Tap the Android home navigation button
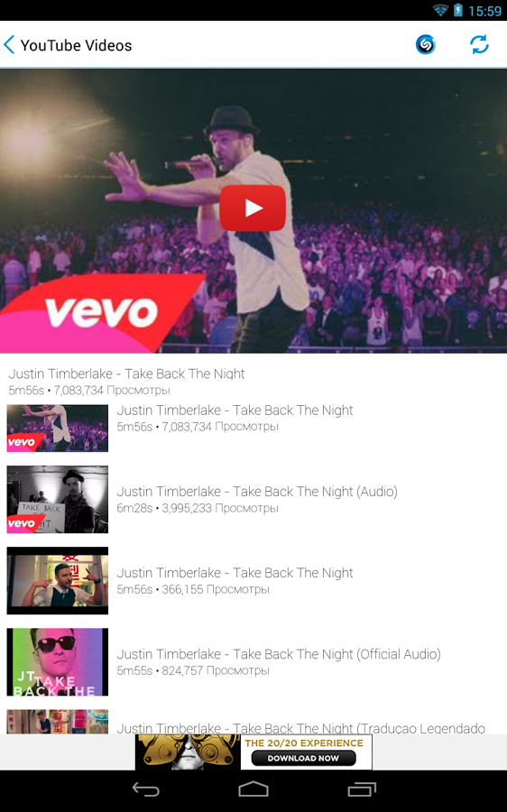Screen dimensions: 507x812 point(253,789)
